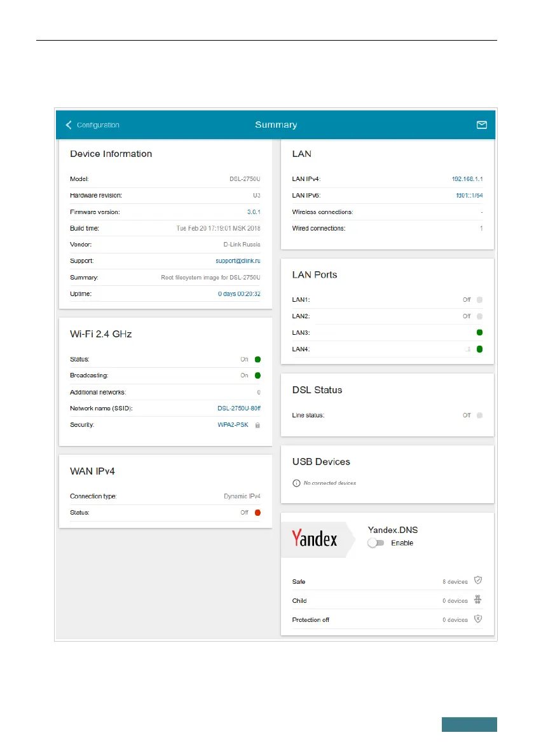Viewport: 534px width, 756px height.
Task: Click the SSID DSL-2750U-80ff link
Action: (239, 408)
